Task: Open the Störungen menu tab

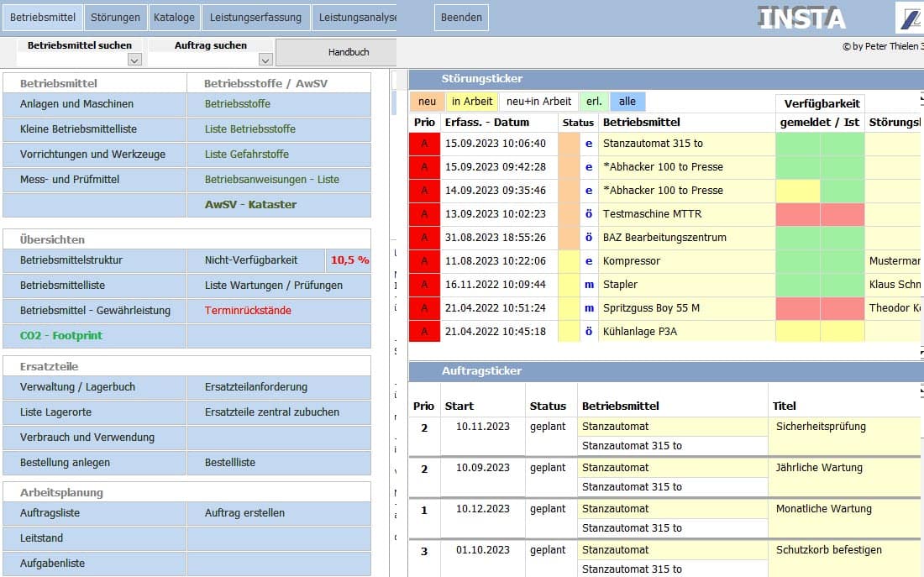Action: pos(116,17)
